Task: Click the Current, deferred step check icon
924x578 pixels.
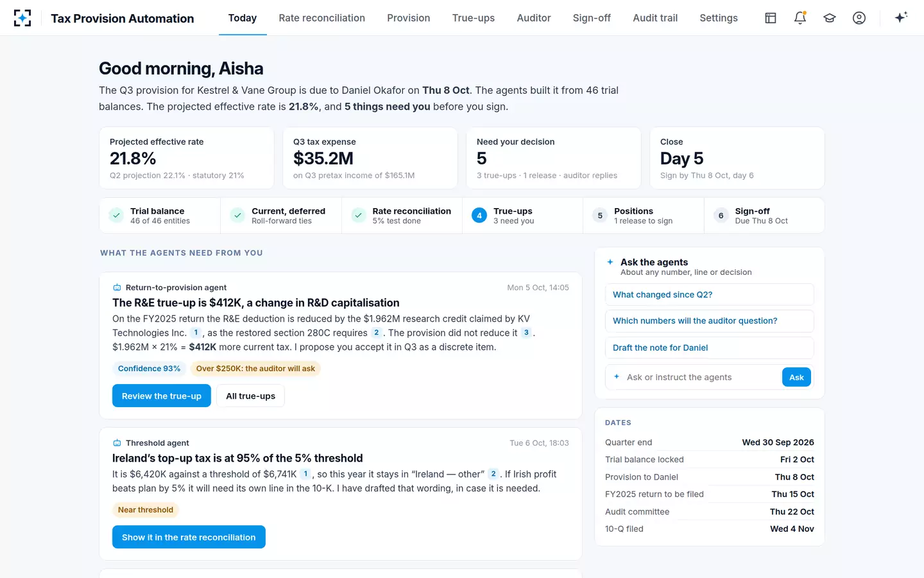Action: click(237, 216)
